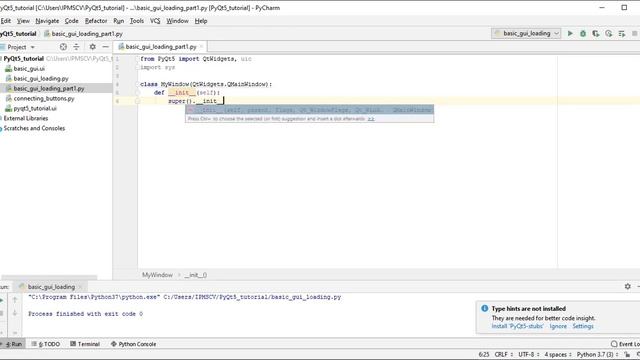Viewport: 640px width, 360px height.
Task: Click the up arrow in Run panel
Action: pos(15,300)
